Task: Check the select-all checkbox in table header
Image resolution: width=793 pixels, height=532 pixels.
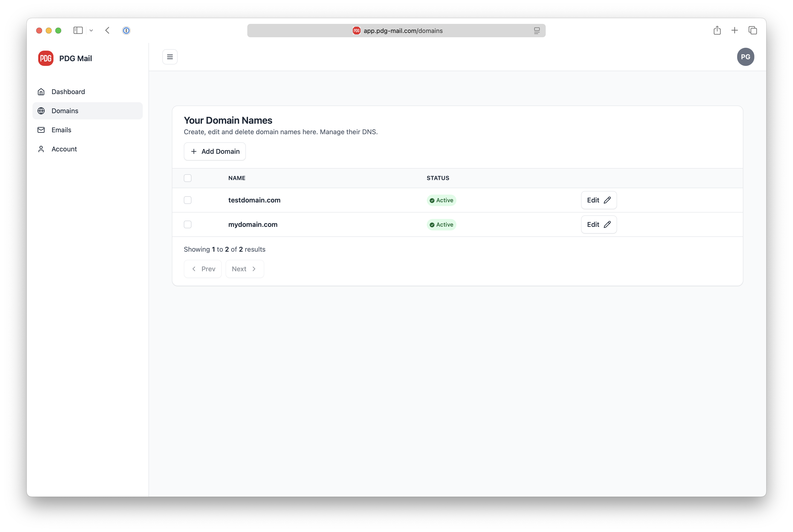Action: [188, 178]
